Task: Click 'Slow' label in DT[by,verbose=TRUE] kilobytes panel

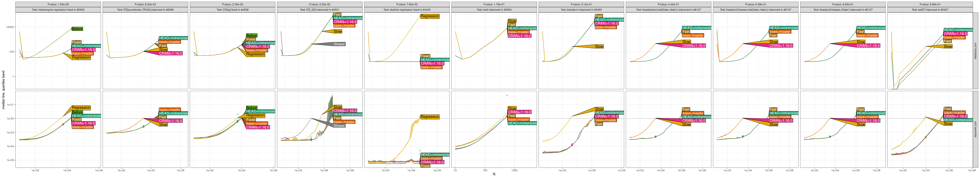Action: pyautogui.click(x=163, y=50)
